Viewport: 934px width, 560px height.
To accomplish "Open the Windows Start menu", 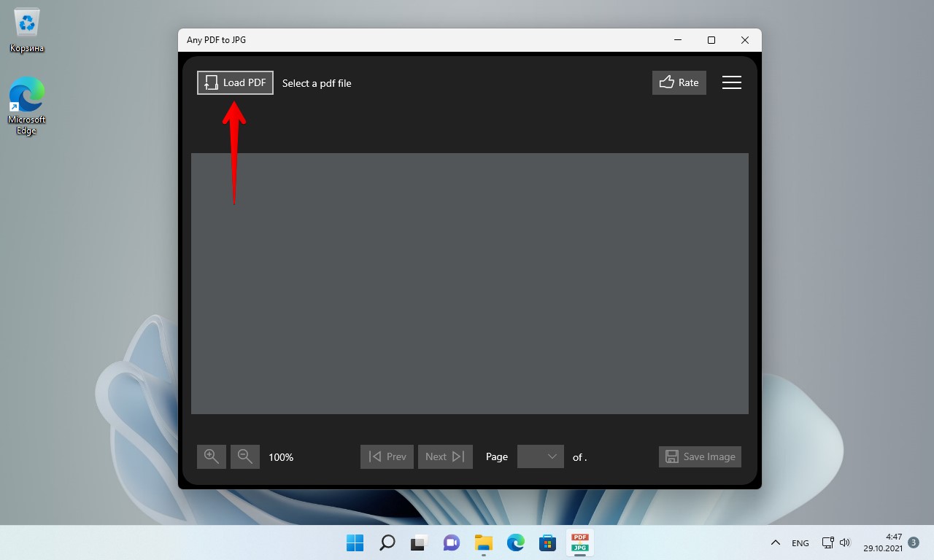I will point(355,542).
